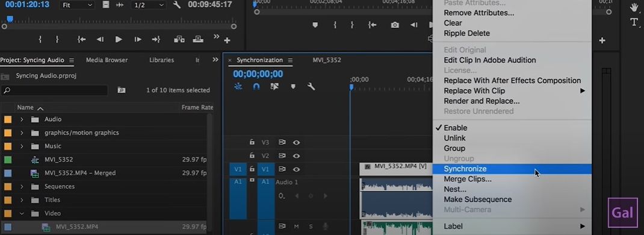Image resolution: width=644 pixels, height=235 pixels.
Task: Play the Source monitor clip
Action: 119,39
